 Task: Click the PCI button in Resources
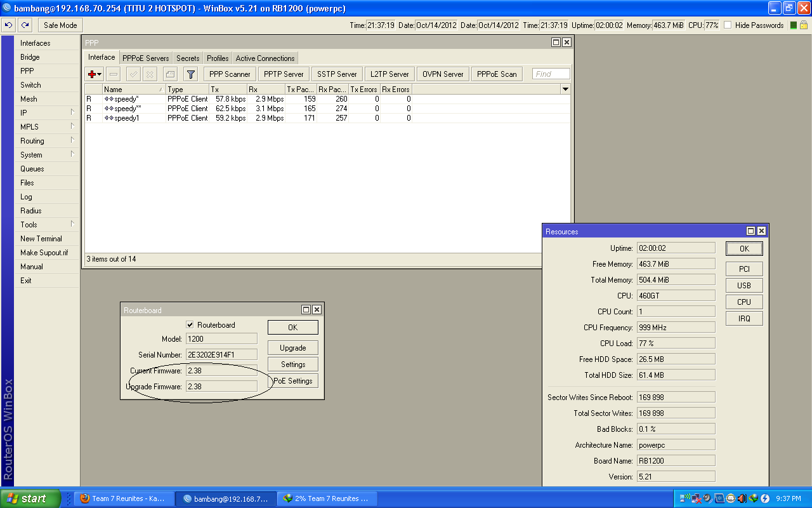[744, 269]
